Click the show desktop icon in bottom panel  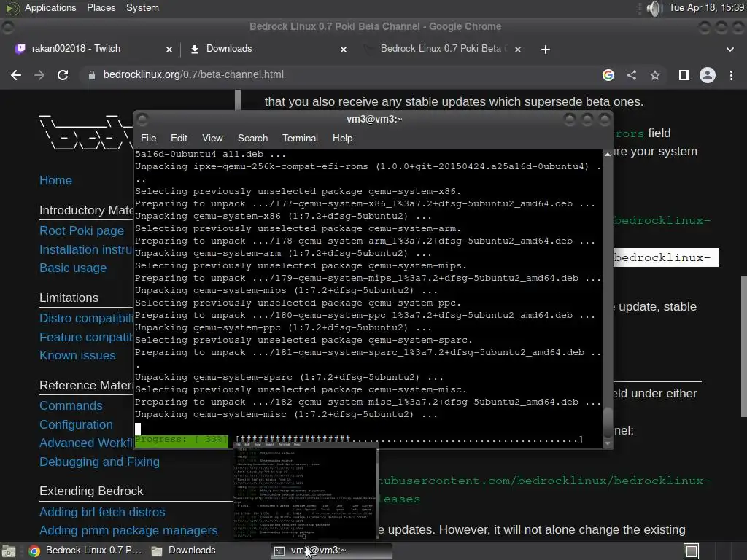[x=8, y=551]
